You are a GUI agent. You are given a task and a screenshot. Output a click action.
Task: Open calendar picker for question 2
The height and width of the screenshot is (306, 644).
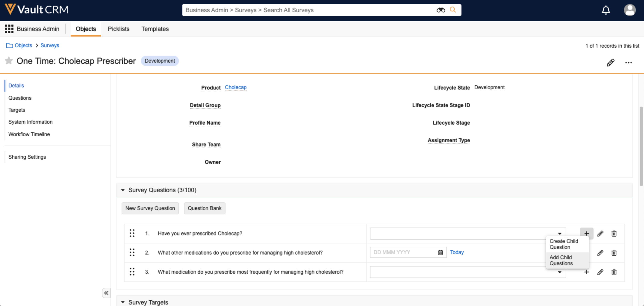(x=440, y=253)
